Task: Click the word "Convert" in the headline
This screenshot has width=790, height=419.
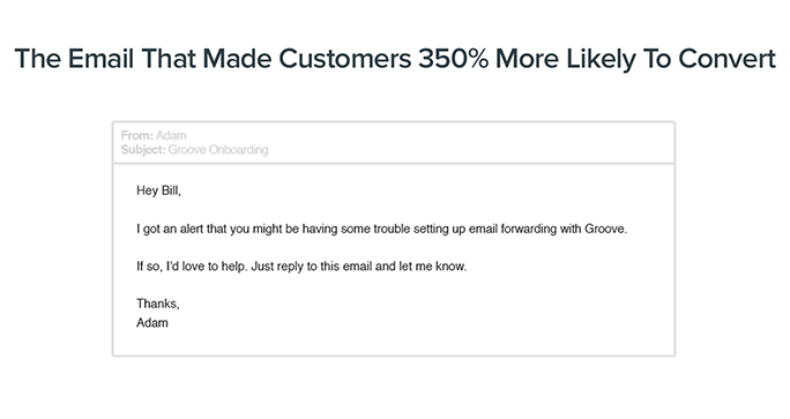Action: coord(726,59)
